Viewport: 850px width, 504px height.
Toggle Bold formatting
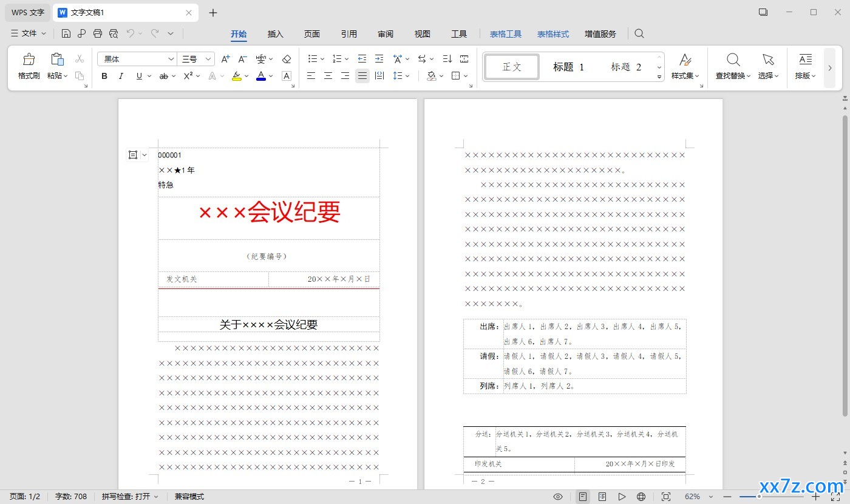coord(104,76)
